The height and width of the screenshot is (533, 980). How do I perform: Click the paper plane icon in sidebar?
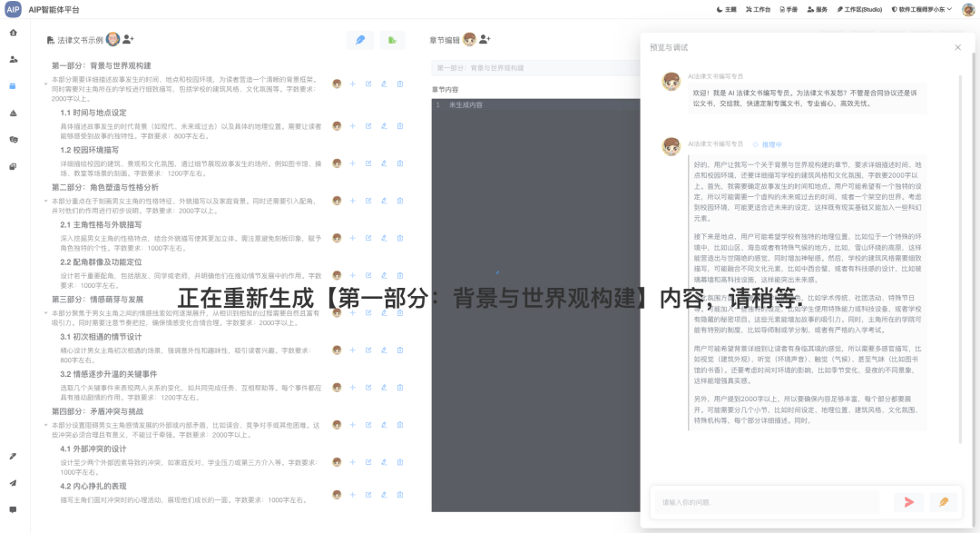[13, 483]
